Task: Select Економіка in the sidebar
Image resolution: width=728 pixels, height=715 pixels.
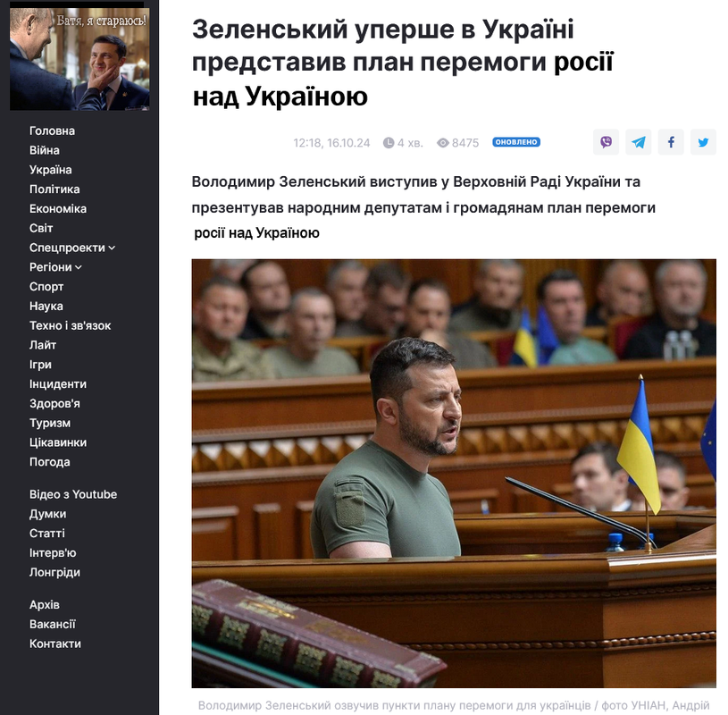Action: click(x=58, y=209)
